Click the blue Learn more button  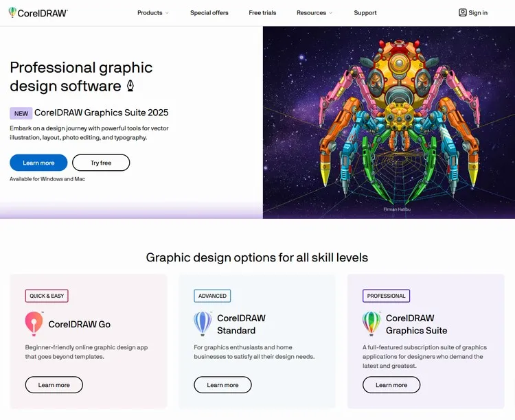tap(38, 163)
